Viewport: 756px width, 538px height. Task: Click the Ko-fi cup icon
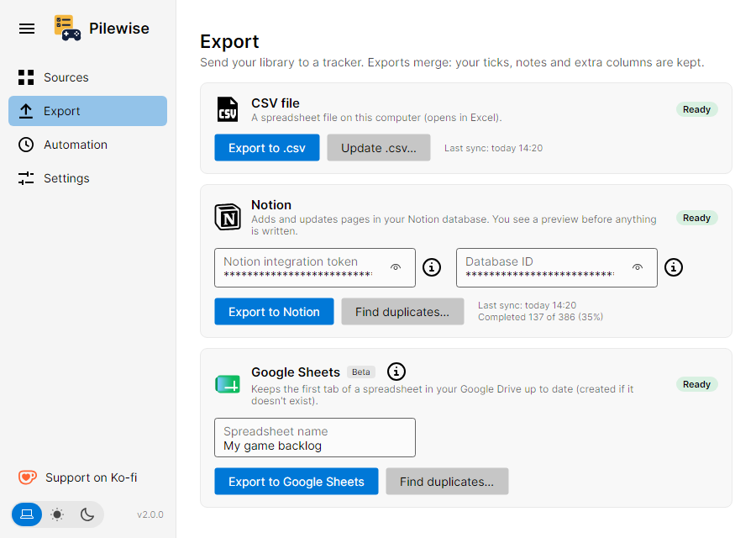pyautogui.click(x=28, y=477)
